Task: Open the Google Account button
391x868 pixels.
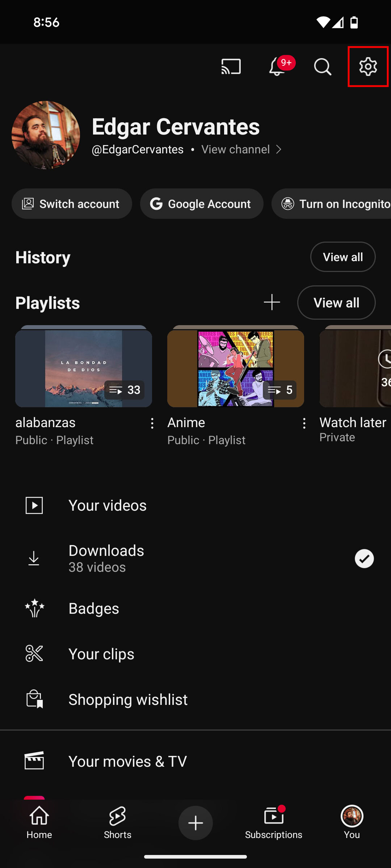Action: tap(202, 204)
